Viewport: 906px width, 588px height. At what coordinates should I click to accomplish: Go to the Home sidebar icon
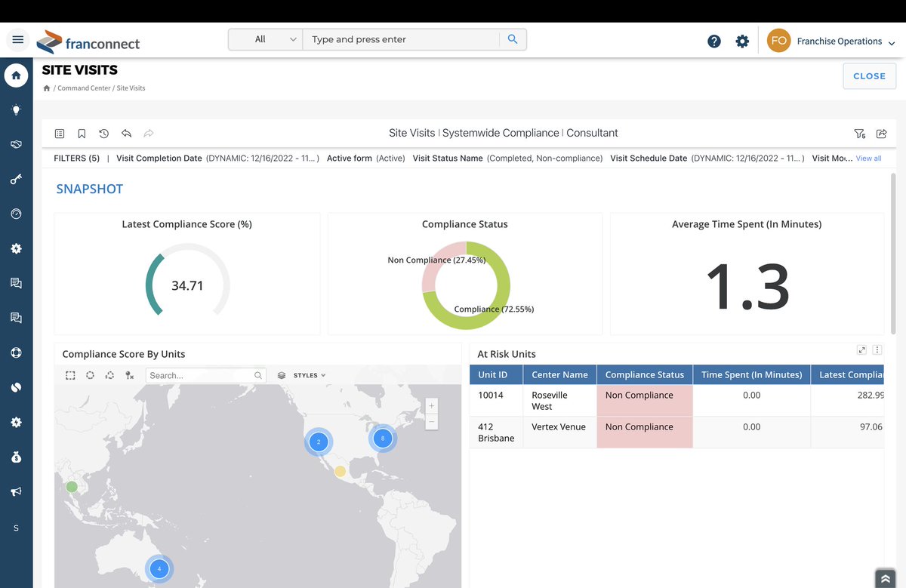point(16,75)
